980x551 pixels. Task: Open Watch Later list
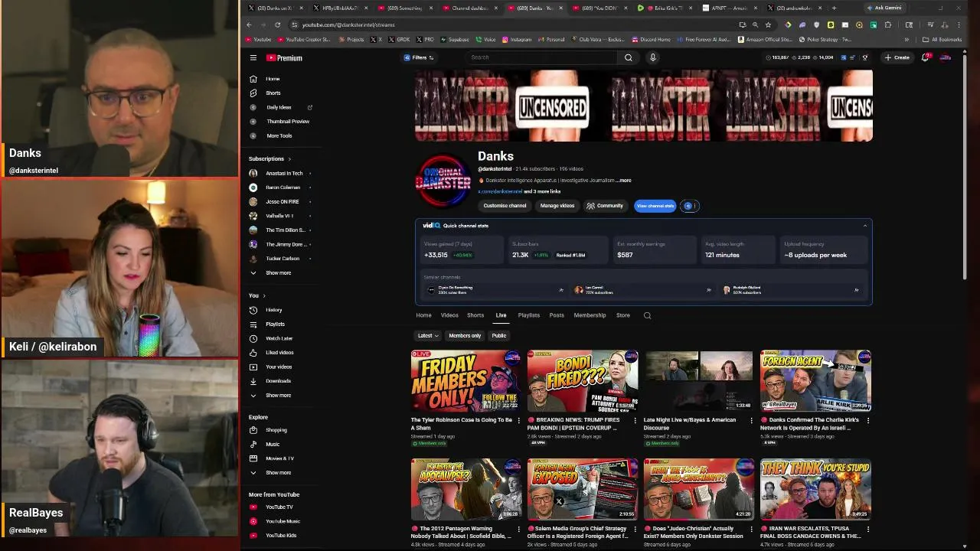point(277,338)
